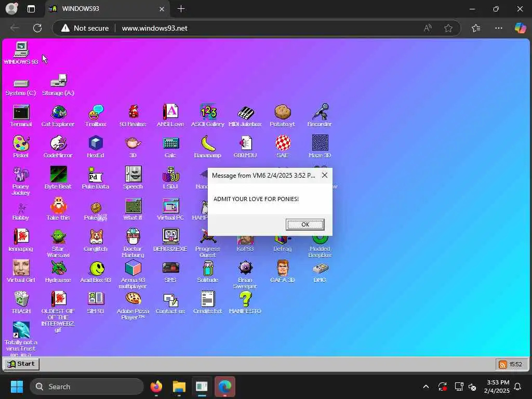532x399 pixels.
Task: Open Solitude icon
Action: (x=208, y=272)
